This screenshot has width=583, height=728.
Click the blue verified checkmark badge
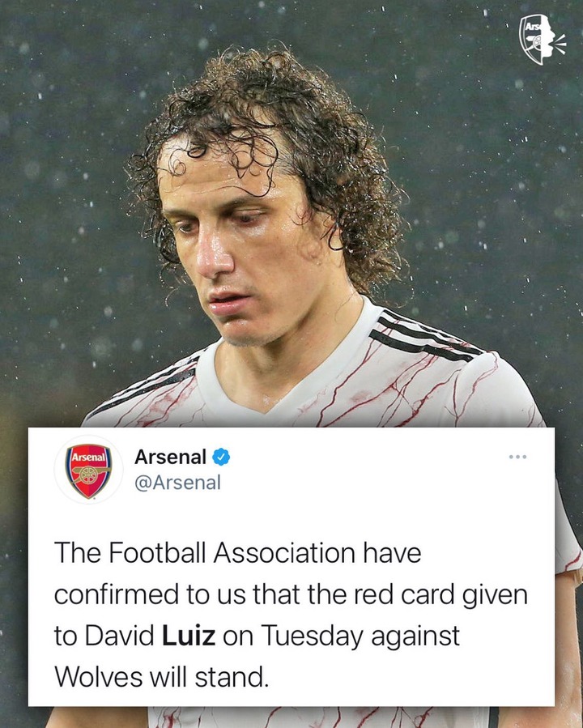(x=221, y=458)
